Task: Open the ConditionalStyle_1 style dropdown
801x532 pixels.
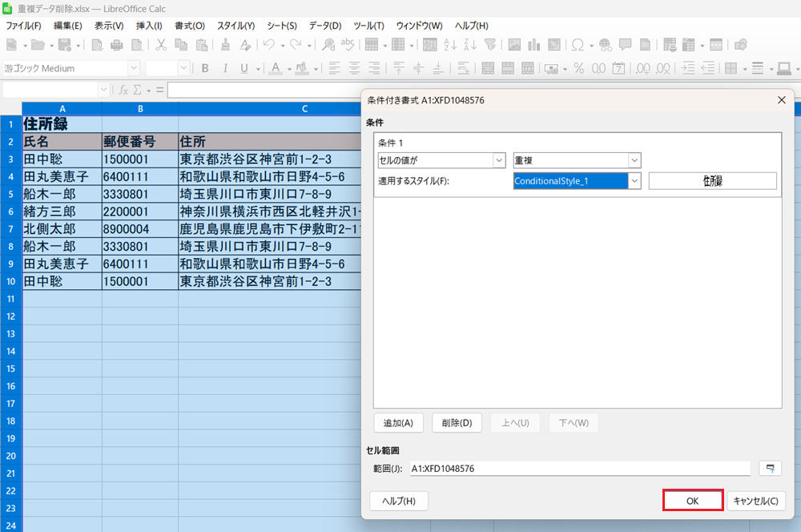Action: pyautogui.click(x=634, y=181)
